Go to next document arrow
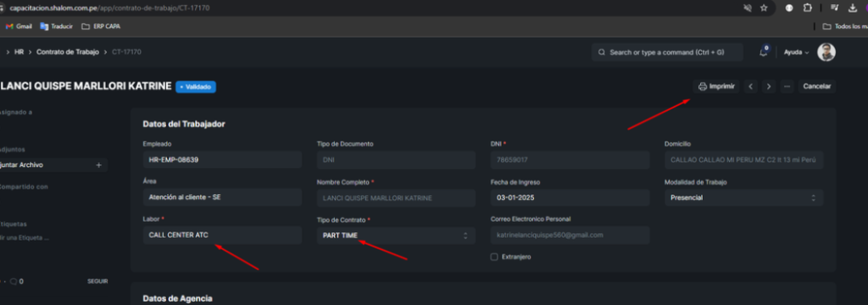 point(768,86)
